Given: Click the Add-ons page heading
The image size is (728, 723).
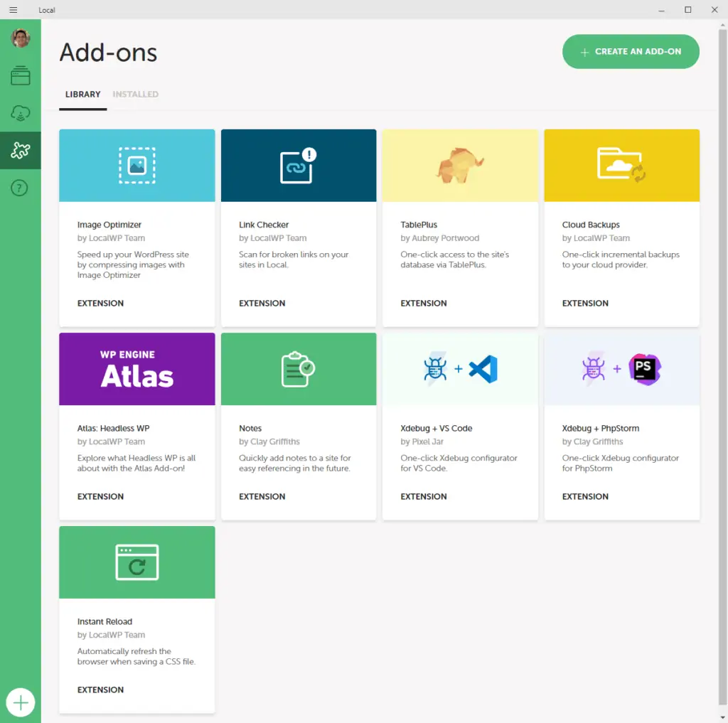Looking at the screenshot, I should pyautogui.click(x=108, y=52).
